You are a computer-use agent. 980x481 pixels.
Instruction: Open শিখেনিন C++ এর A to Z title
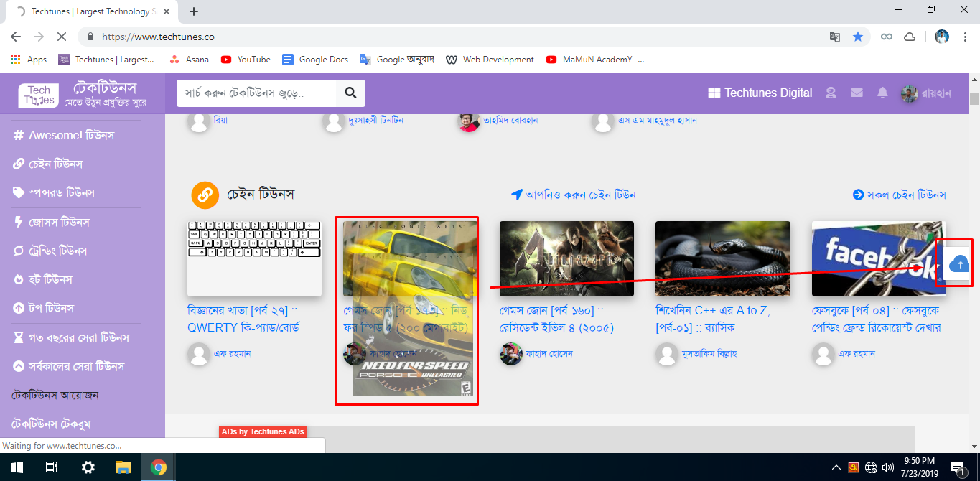point(713,319)
